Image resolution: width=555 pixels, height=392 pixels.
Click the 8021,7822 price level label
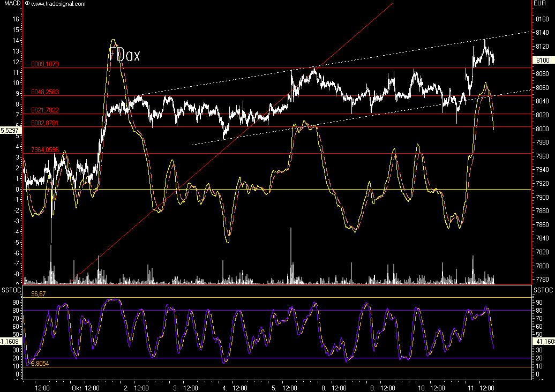[x=45, y=110]
